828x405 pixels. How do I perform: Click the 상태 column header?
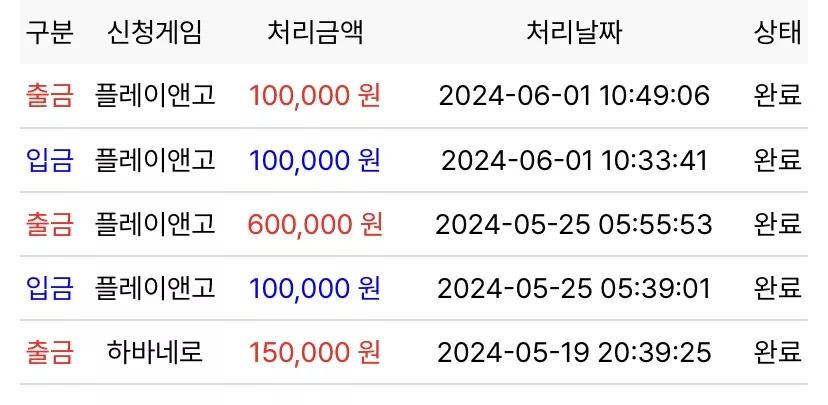[778, 33]
